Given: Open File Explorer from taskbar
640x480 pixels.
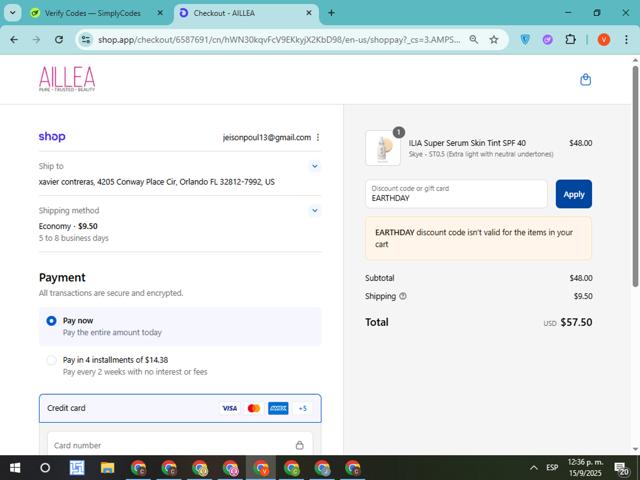Looking at the screenshot, I should (108, 468).
